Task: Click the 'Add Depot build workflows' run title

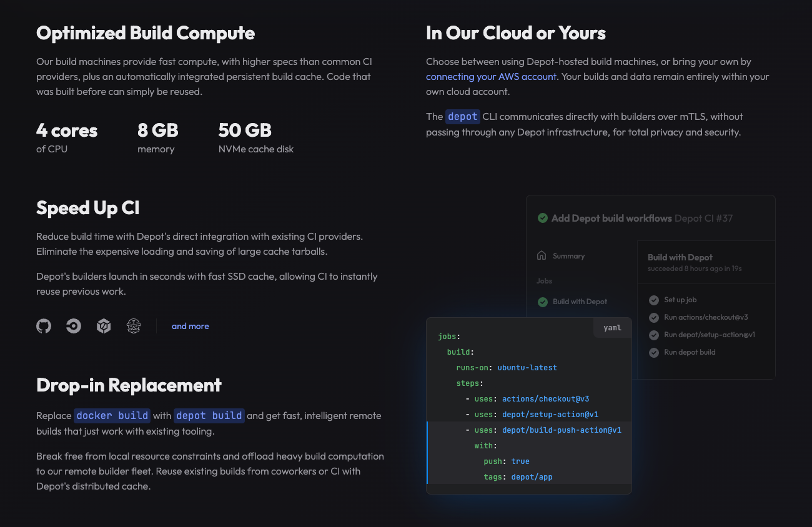Action: pos(611,219)
